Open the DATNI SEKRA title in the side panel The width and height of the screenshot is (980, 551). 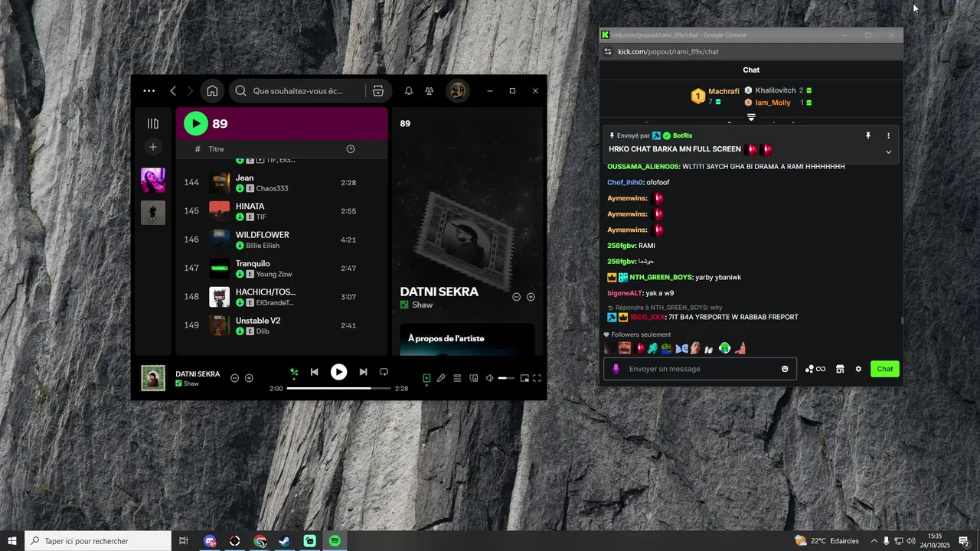click(x=439, y=292)
